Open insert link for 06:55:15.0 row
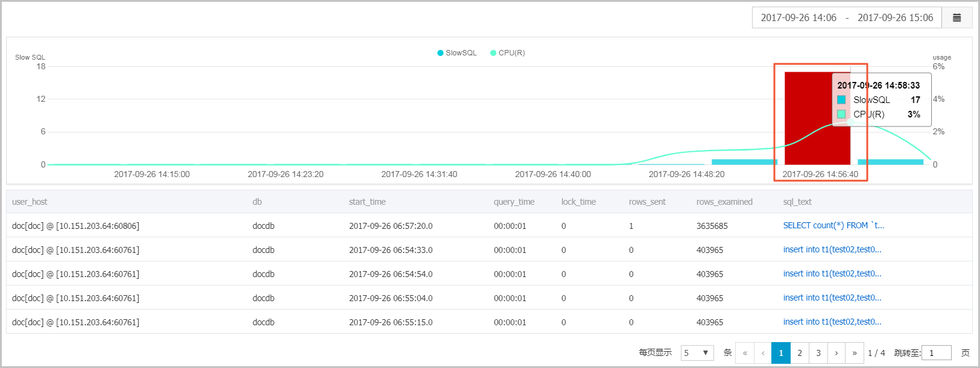980x368 pixels. 832,322
